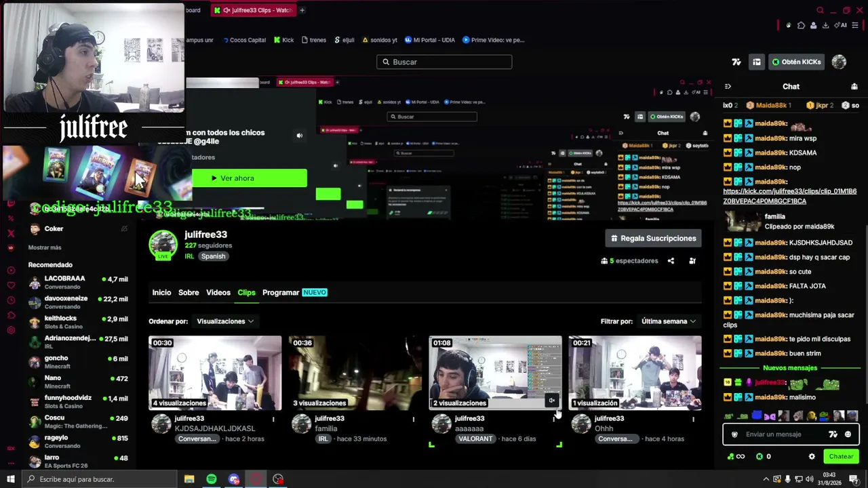
Task: Open chat settings gear icon
Action: click(x=812, y=457)
